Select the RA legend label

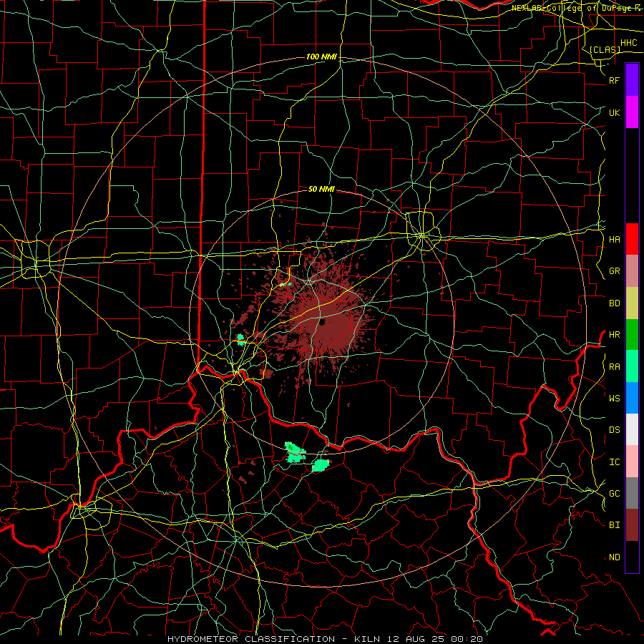pos(614,367)
